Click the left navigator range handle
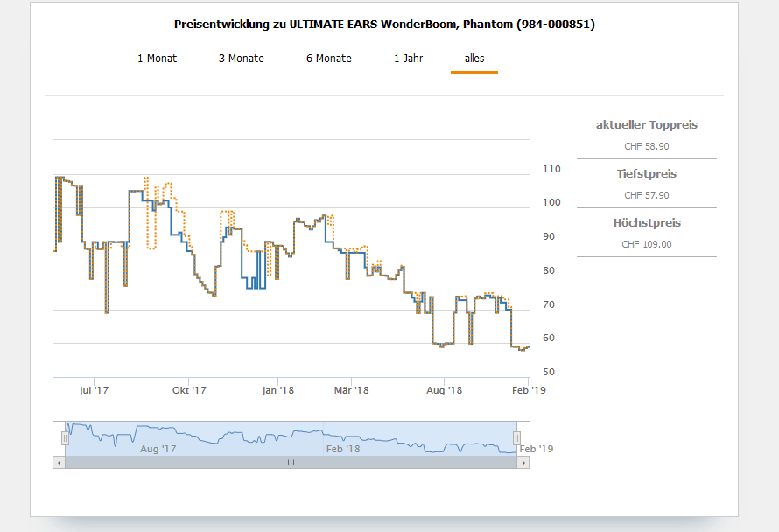779x532 pixels. point(65,437)
